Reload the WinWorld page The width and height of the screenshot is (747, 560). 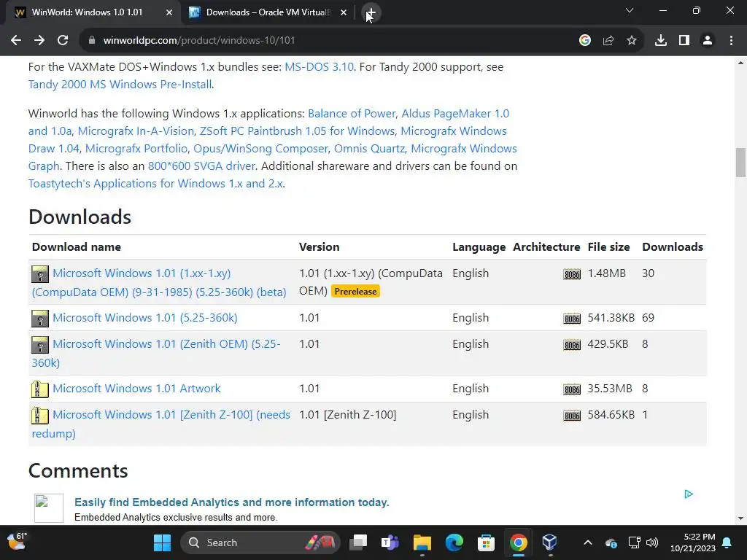point(63,41)
